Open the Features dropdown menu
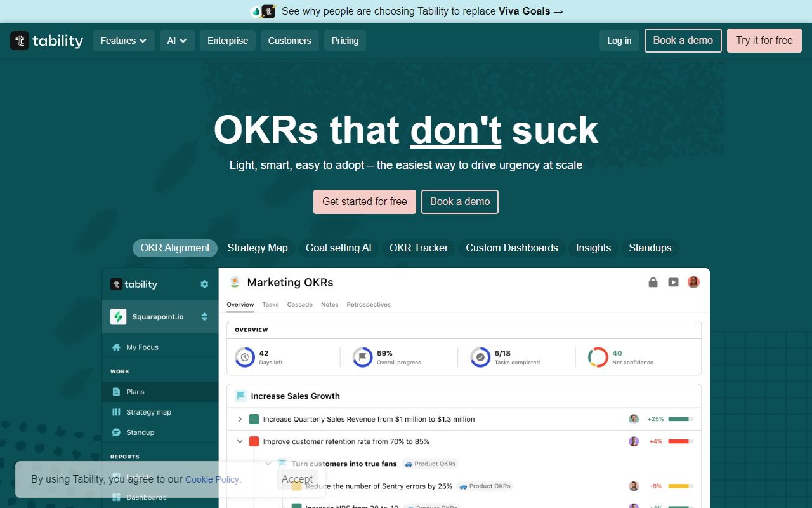The width and height of the screenshot is (812, 508). 124,40
